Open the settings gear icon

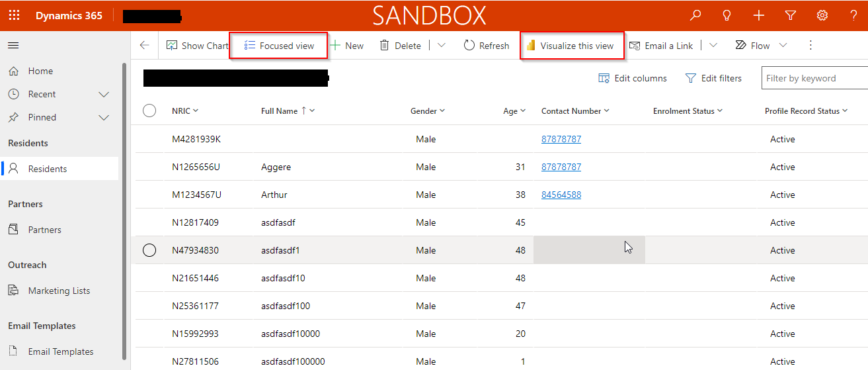click(822, 15)
